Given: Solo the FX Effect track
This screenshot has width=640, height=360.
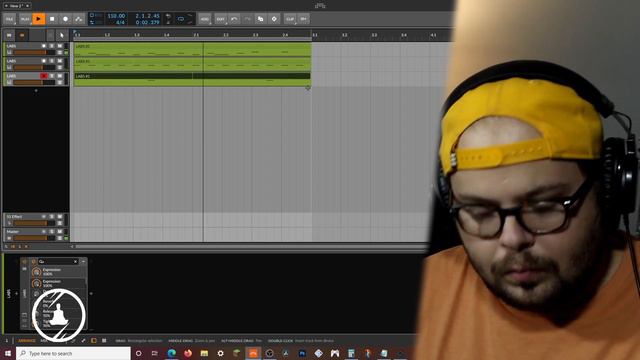Looking at the screenshot, I should [x=52, y=217].
